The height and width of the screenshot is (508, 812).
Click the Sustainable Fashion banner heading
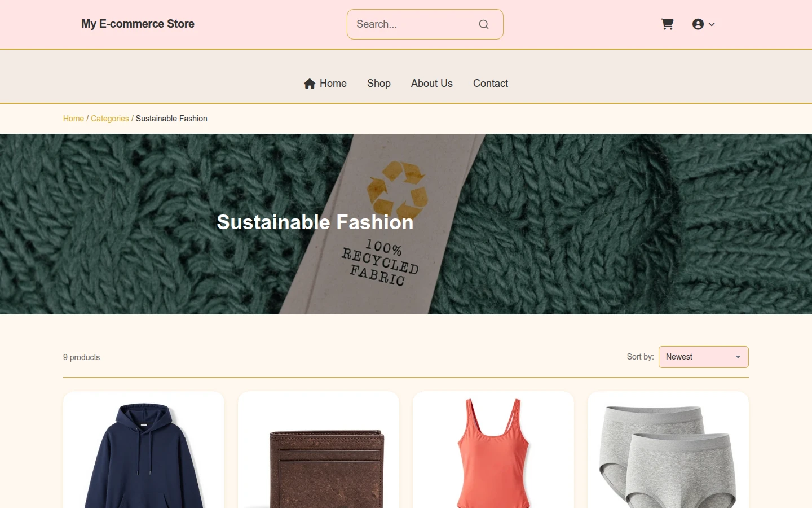315,222
